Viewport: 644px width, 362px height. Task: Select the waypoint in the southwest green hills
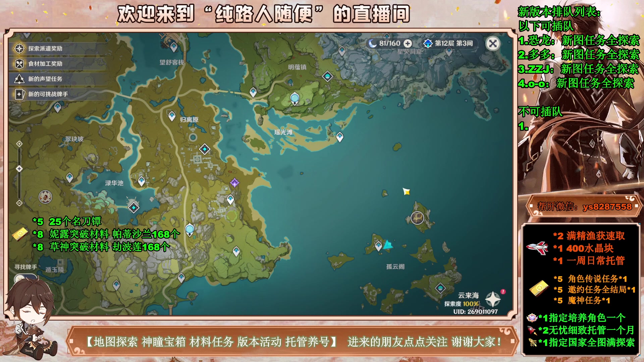(x=116, y=286)
